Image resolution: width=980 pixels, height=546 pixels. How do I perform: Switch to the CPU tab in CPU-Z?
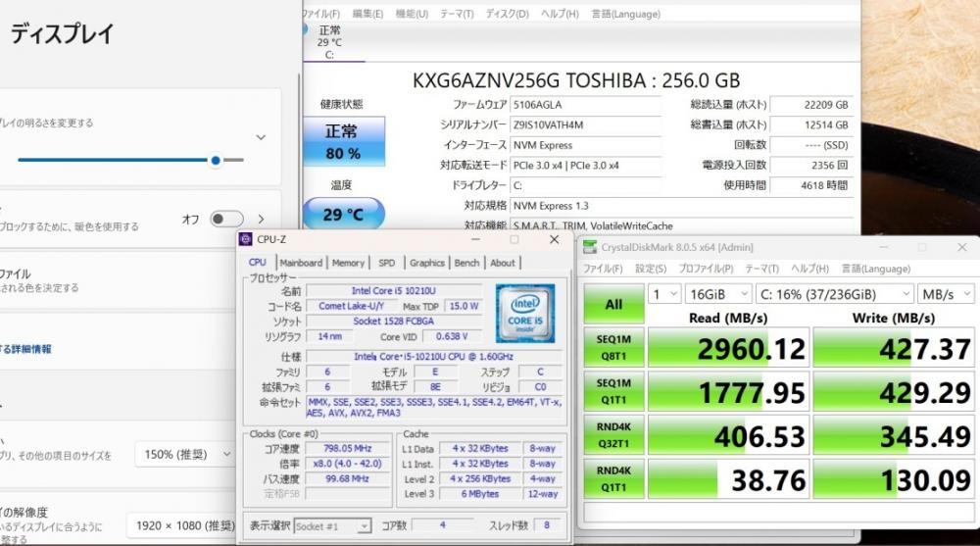tap(257, 263)
